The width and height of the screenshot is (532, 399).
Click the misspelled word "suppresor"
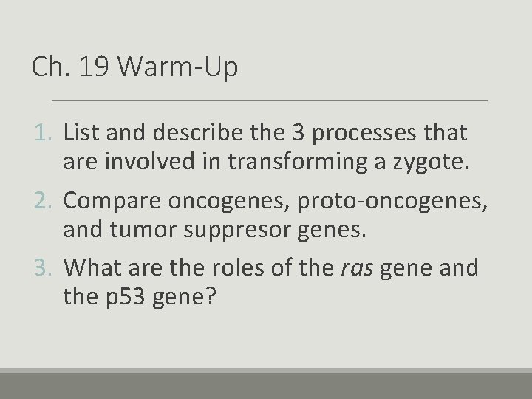point(237,231)
